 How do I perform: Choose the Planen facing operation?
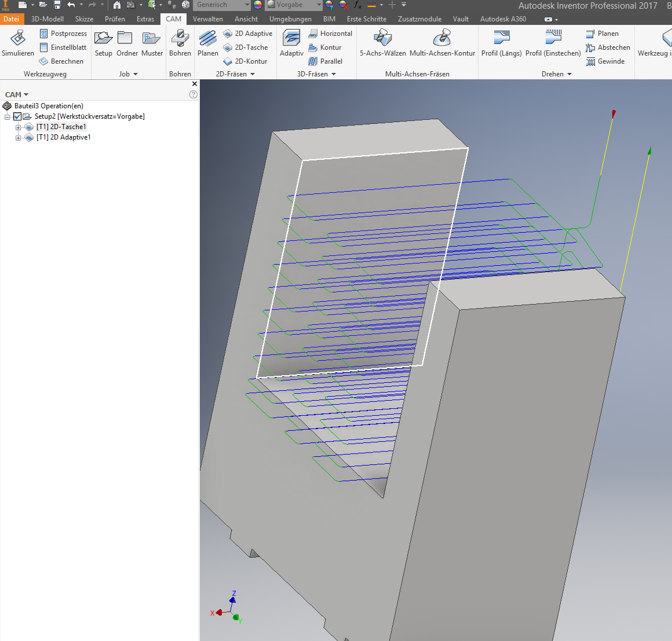[x=207, y=43]
